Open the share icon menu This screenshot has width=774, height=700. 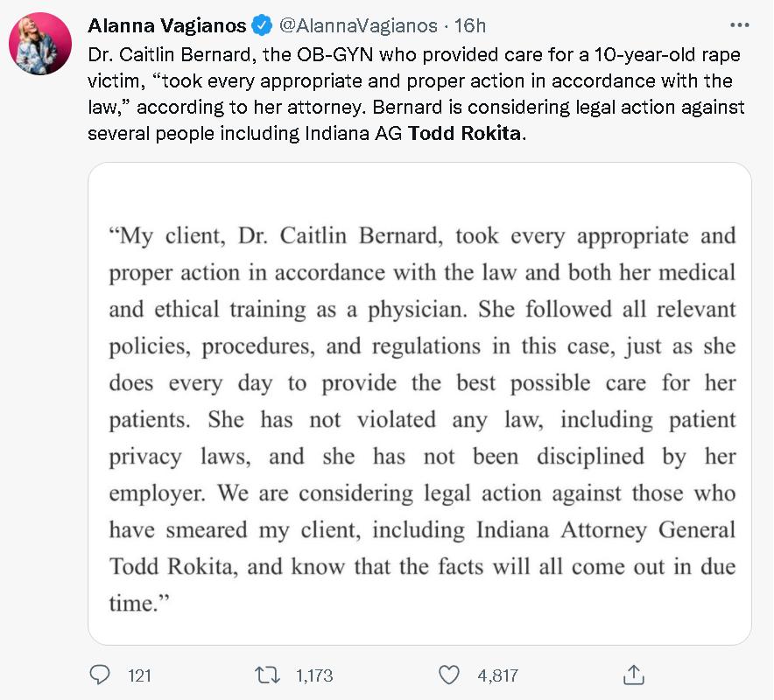point(633,675)
